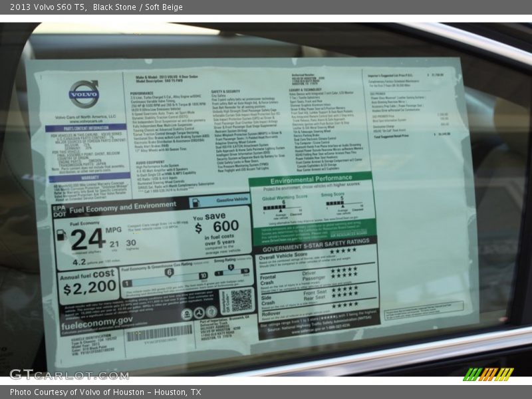Click the Rollover rating label

click(271, 314)
